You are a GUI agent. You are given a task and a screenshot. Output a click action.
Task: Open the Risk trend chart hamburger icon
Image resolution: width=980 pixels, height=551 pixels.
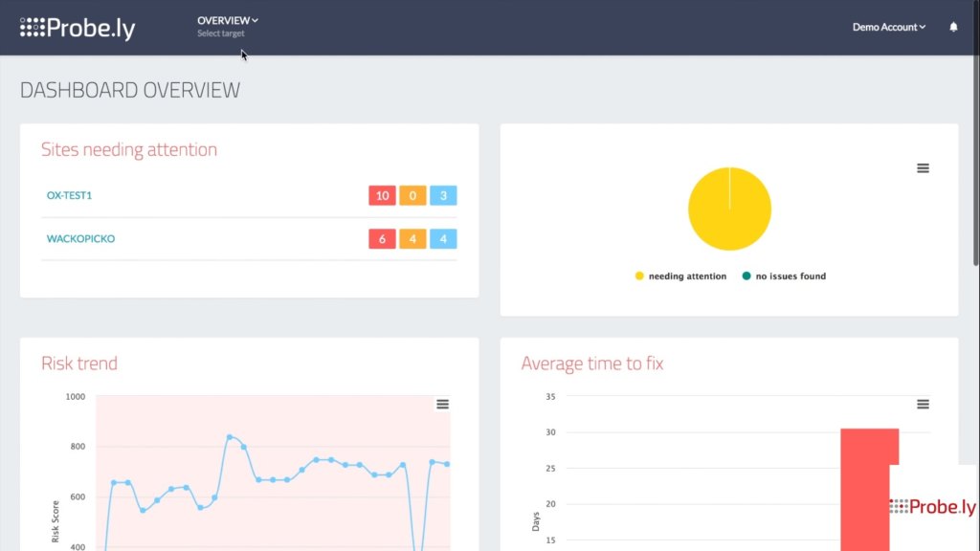point(442,404)
